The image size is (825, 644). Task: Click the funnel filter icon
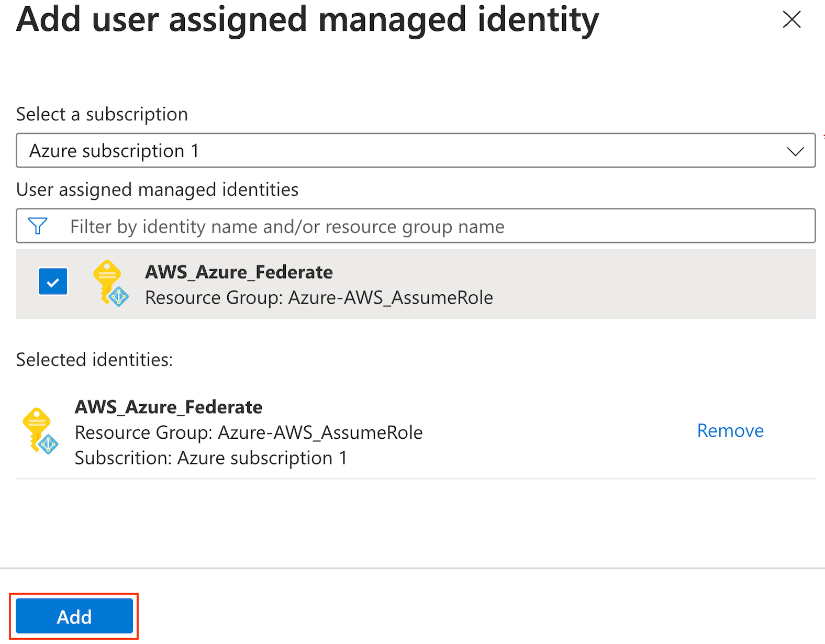coord(38,226)
